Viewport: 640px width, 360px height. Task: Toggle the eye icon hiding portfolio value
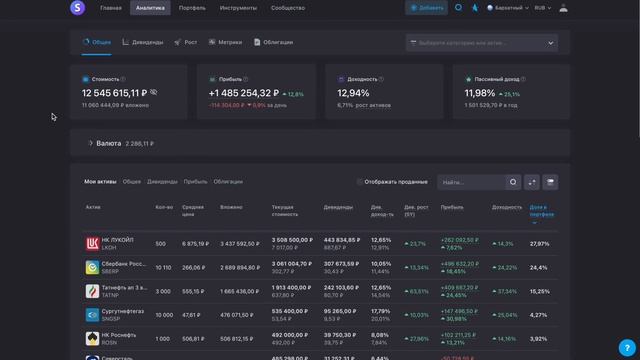pos(153,93)
